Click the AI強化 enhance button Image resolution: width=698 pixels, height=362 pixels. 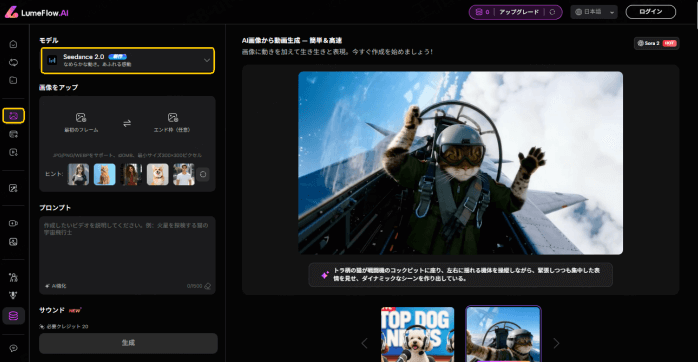[56, 286]
